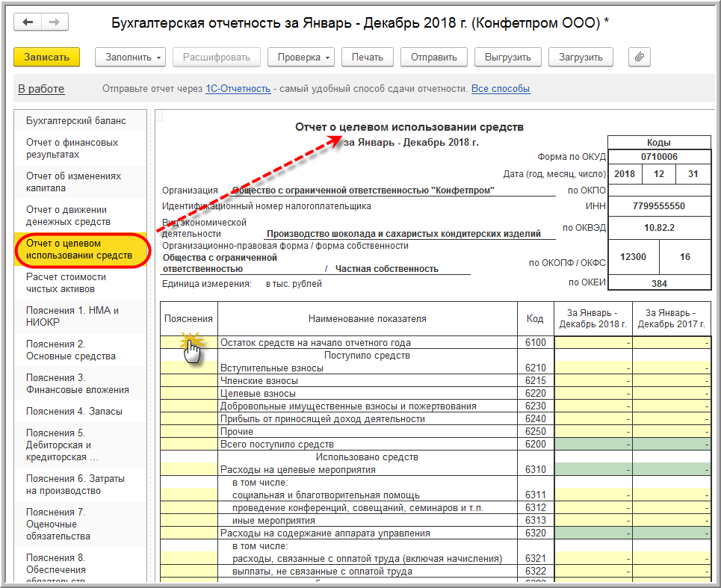
Task: Open the Все способы link
Action: click(501, 89)
